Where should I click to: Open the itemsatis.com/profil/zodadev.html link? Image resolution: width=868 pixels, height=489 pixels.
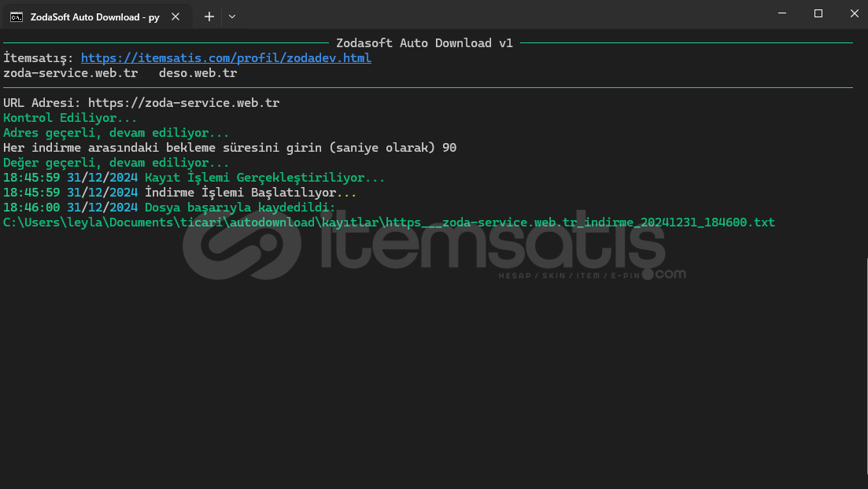(226, 58)
